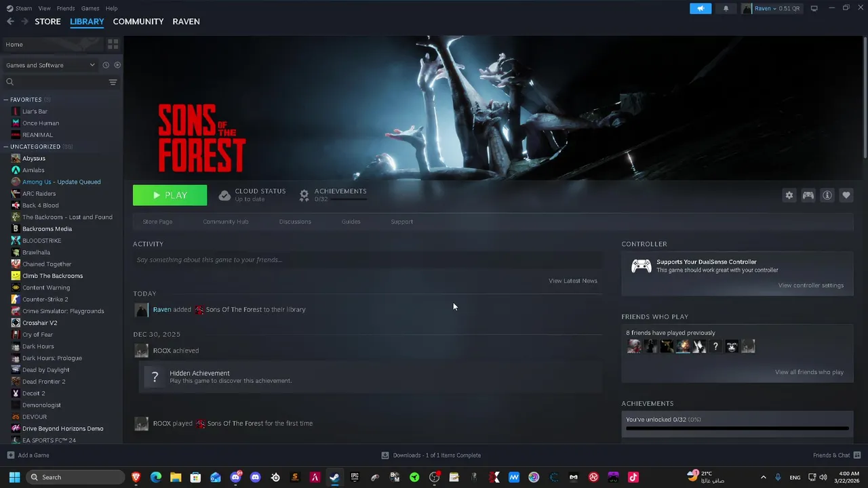Open Downloads status at bottom bar
This screenshot has height=488, width=868.
431,455
